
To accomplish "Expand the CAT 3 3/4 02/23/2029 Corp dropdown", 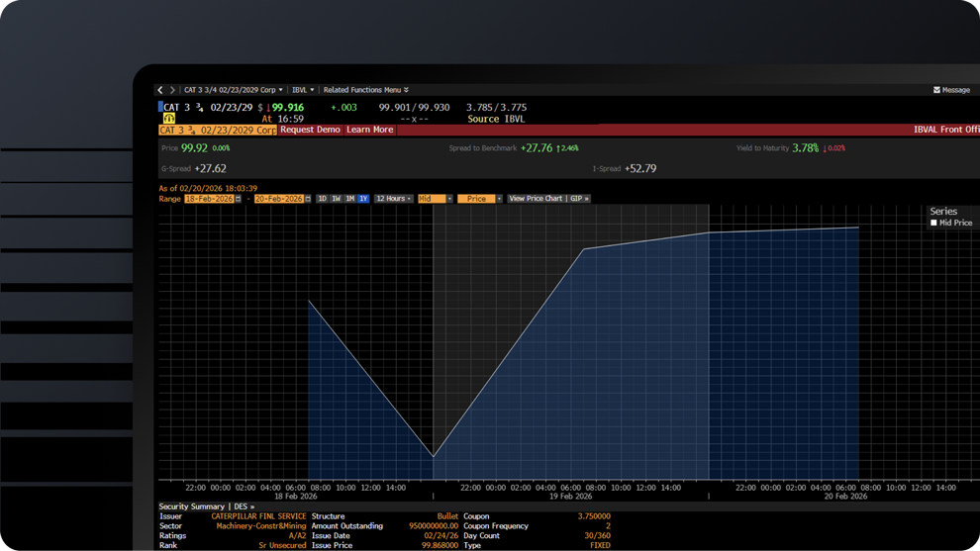I will (234, 90).
